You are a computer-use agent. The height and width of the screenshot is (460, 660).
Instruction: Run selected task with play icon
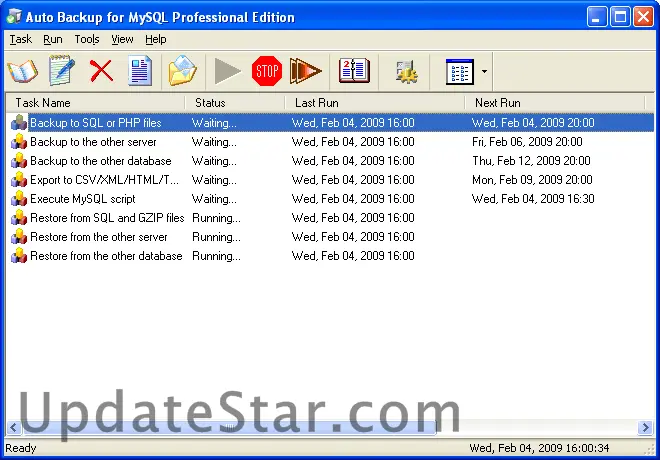tap(227, 71)
